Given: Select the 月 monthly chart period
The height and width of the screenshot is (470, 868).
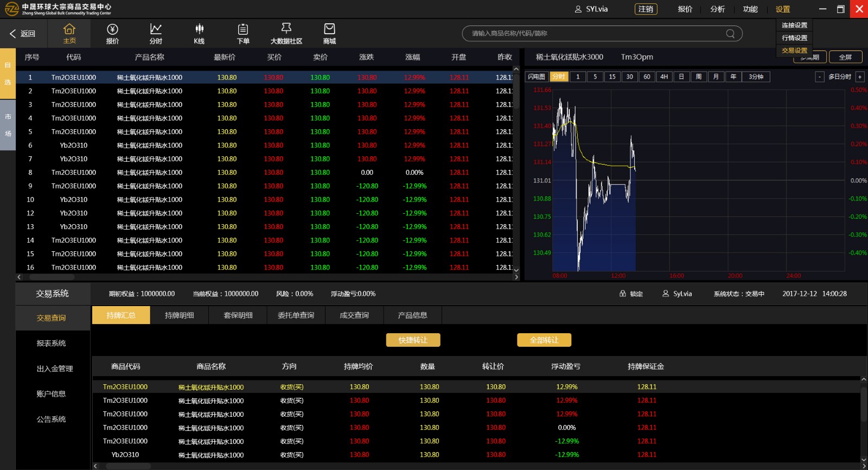Looking at the screenshot, I should click(716, 77).
